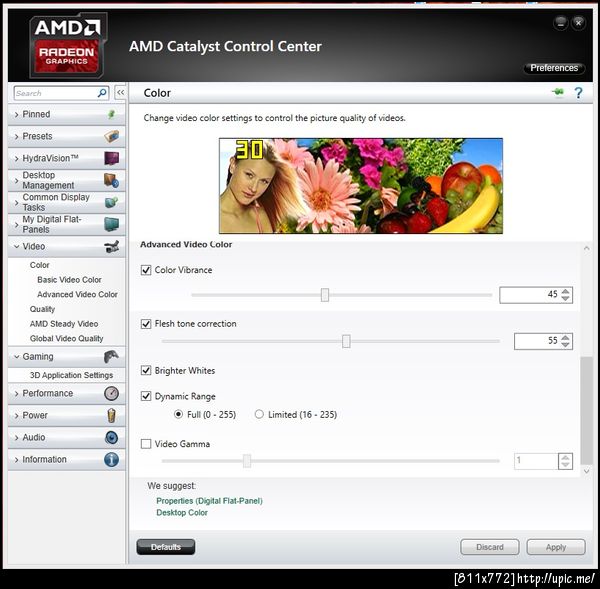Viewport: 600px width, 589px height.
Task: Open Global Video Quality page
Action: (x=67, y=339)
